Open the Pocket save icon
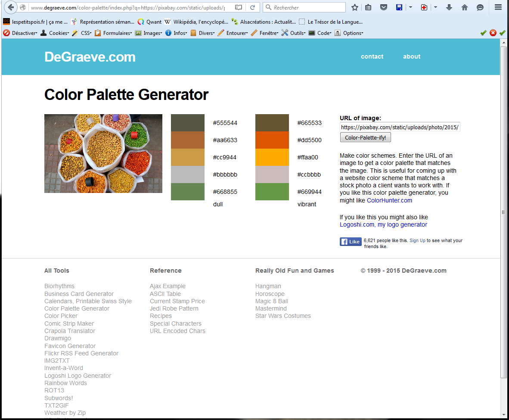 (383, 7)
